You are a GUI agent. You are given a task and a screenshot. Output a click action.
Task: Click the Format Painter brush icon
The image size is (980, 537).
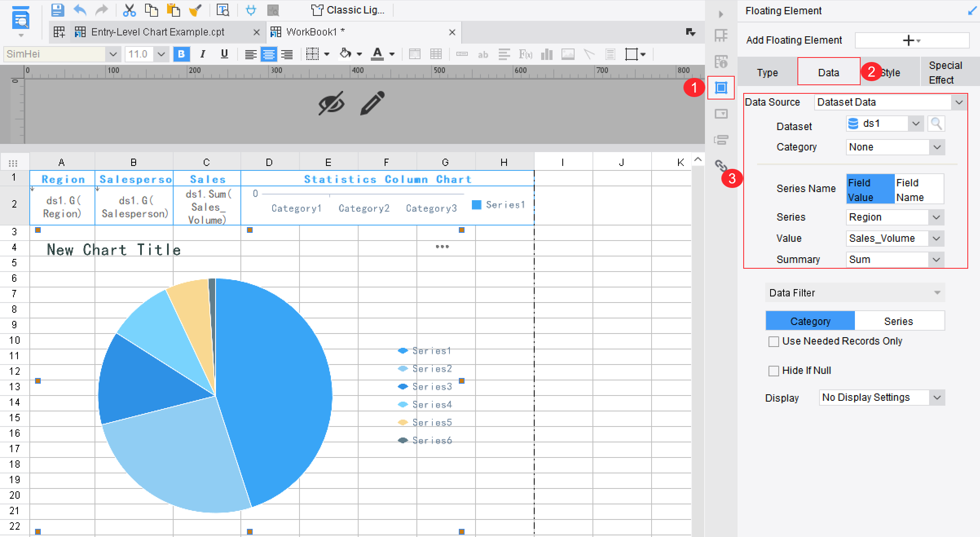point(196,10)
